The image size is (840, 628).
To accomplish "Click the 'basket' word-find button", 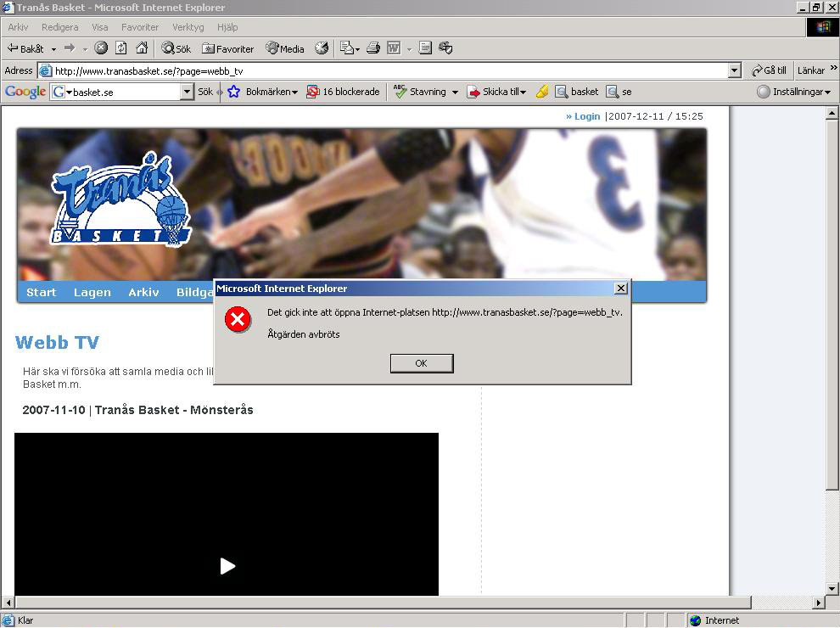I will 576,92.
